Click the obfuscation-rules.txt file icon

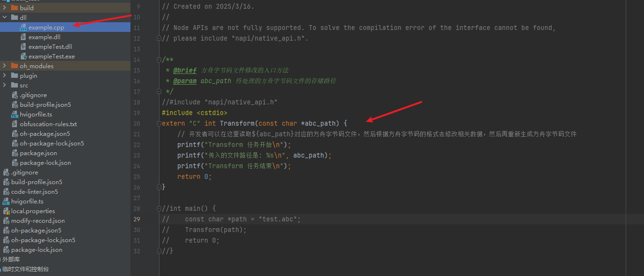pyautogui.click(x=15, y=124)
